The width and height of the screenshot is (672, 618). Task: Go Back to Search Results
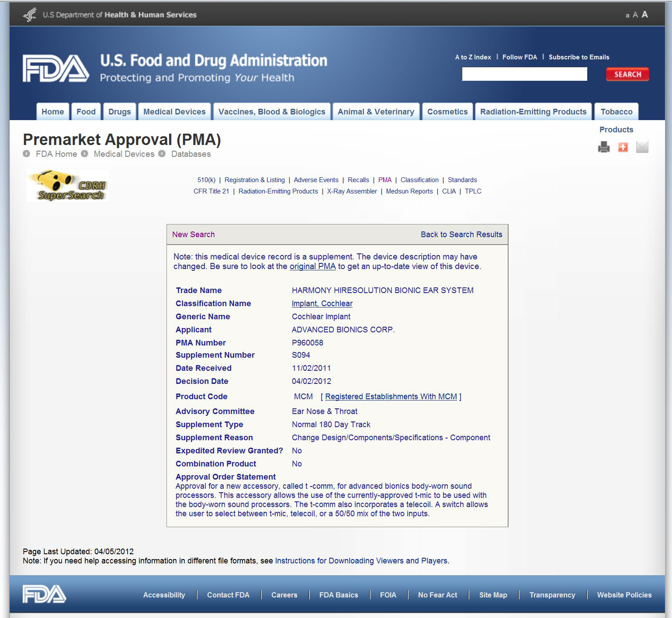[461, 235]
